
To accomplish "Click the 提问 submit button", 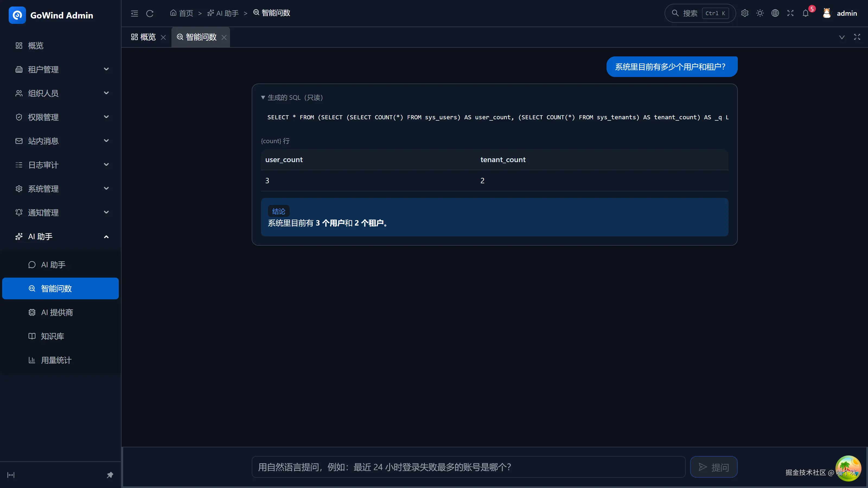I will [714, 467].
